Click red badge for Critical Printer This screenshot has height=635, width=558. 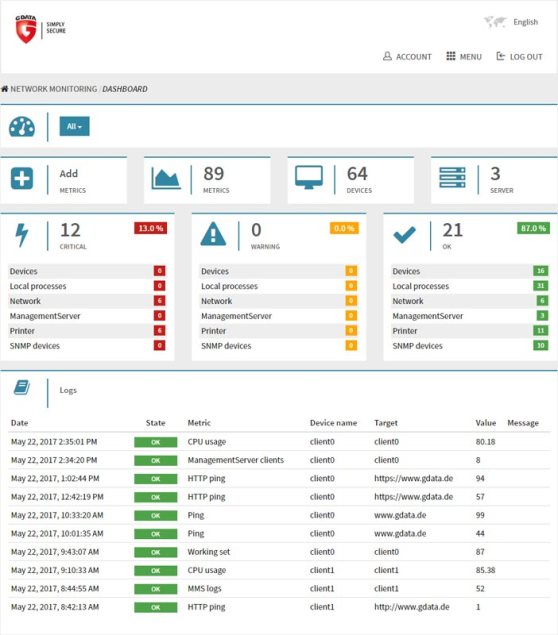(x=160, y=330)
